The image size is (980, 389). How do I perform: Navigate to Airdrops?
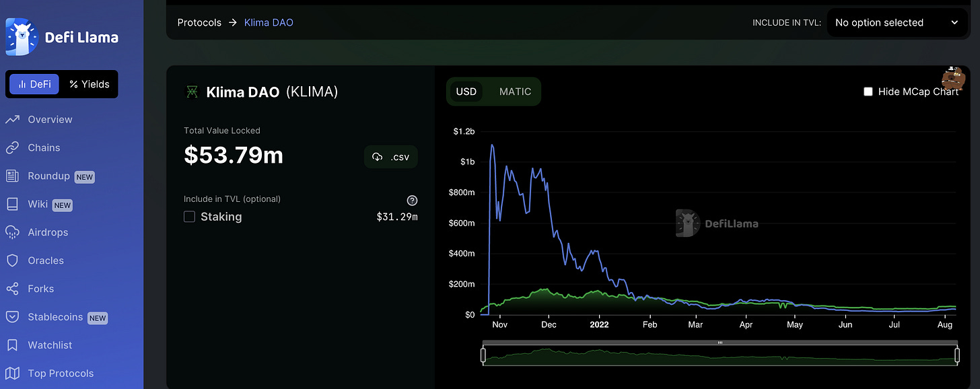click(48, 232)
